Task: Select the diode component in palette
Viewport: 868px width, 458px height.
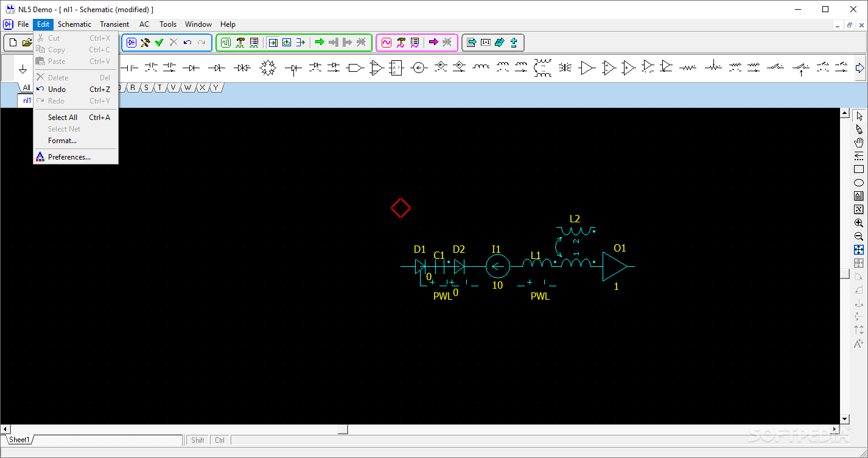Action: 192,68
